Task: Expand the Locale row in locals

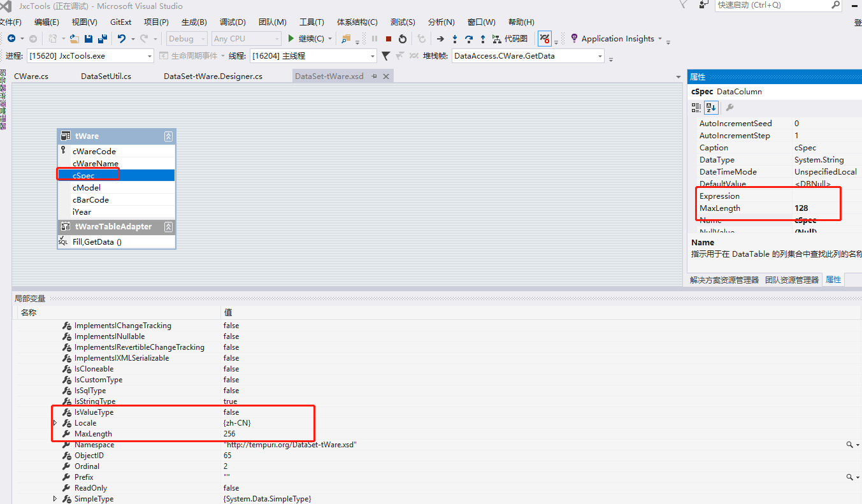Action: 55,423
